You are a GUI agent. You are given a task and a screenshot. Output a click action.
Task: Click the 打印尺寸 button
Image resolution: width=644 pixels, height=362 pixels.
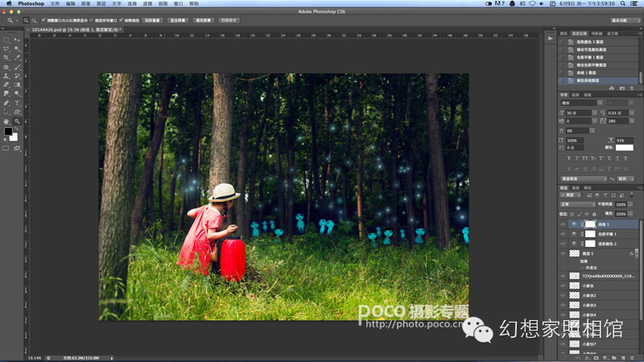pos(229,21)
